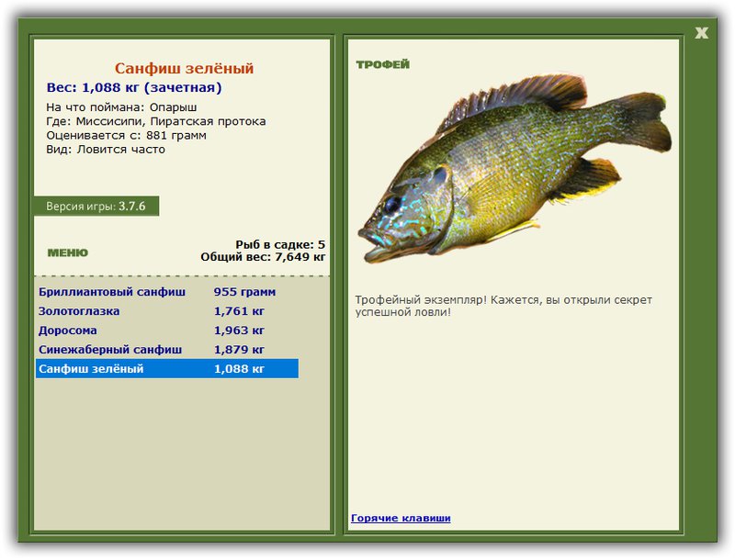Select Бриллиантовый санфиш in the fish list
This screenshot has height=560, width=735.
[167, 292]
